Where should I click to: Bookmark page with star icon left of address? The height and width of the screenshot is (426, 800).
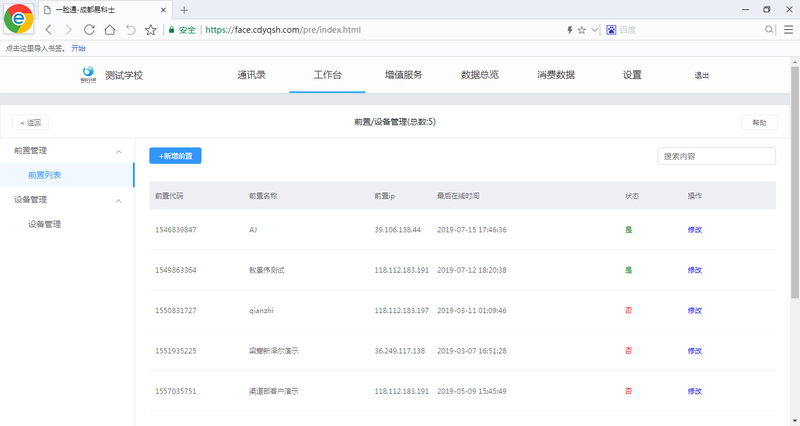coord(150,30)
